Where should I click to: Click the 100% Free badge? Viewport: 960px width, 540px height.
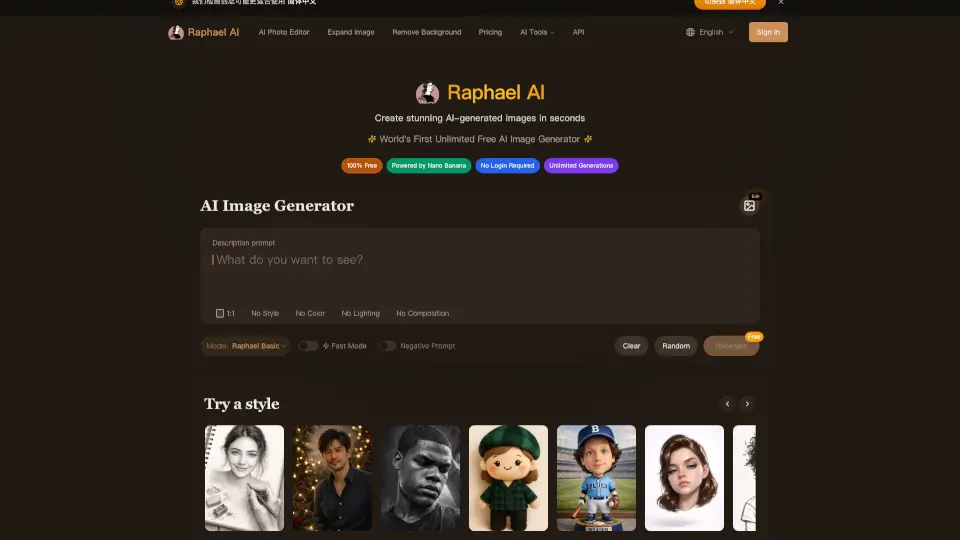[x=362, y=166]
